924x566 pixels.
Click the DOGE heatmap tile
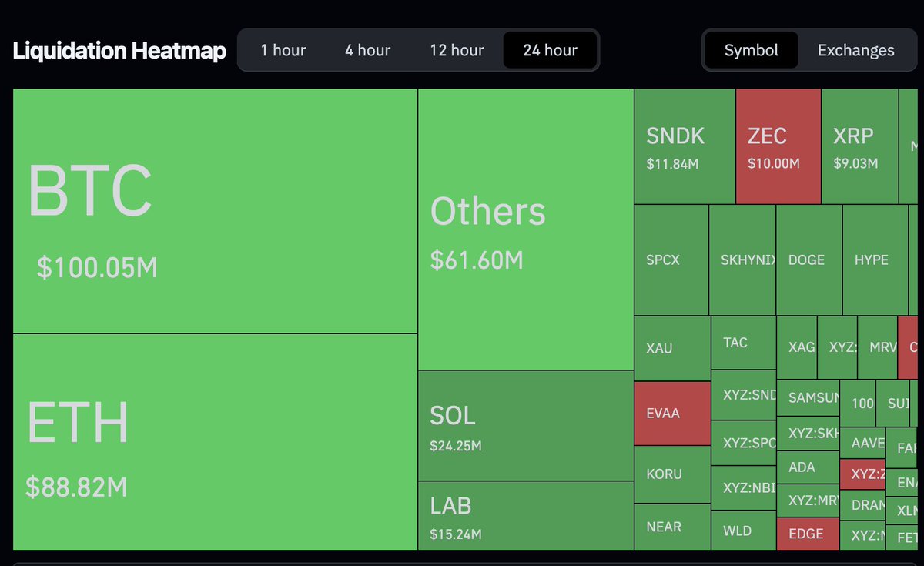pos(809,260)
